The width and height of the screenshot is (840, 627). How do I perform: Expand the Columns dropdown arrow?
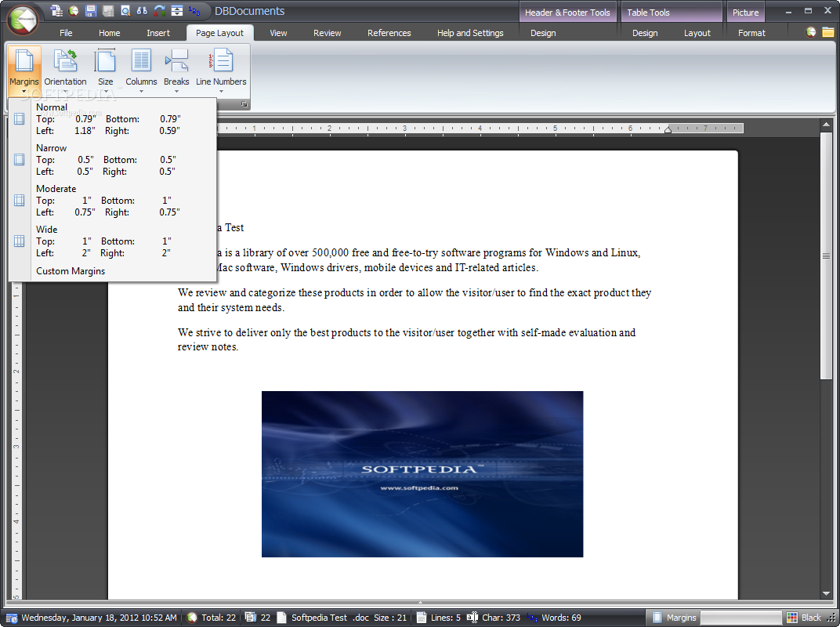coord(141,92)
